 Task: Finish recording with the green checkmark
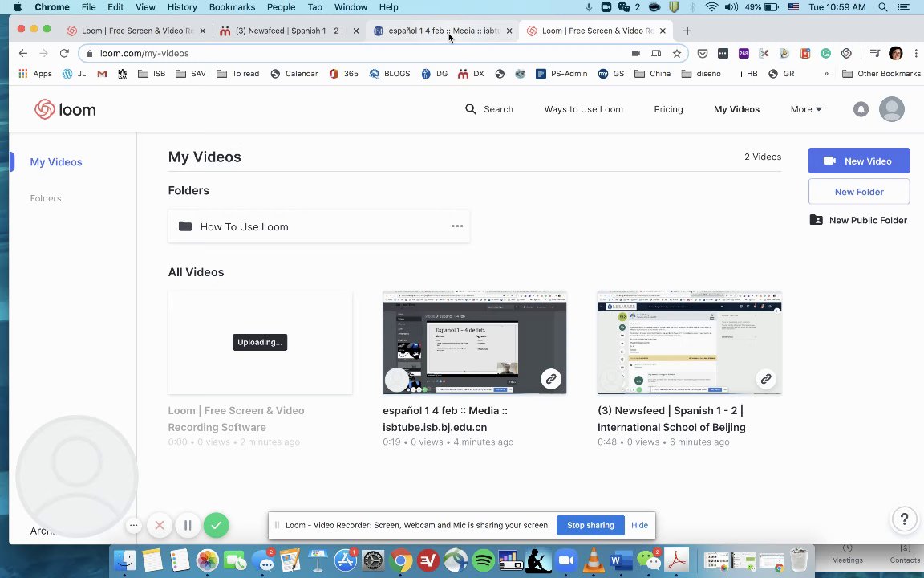(x=217, y=525)
